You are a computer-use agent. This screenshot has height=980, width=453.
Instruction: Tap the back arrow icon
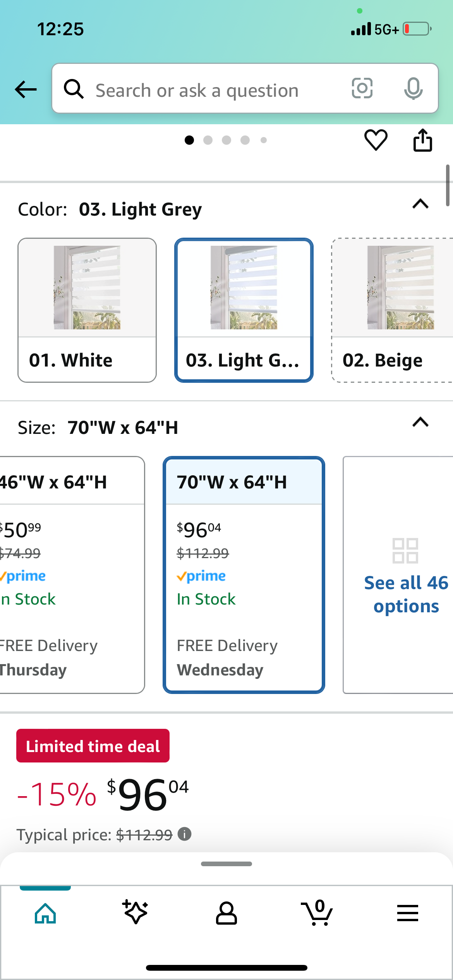(x=26, y=89)
